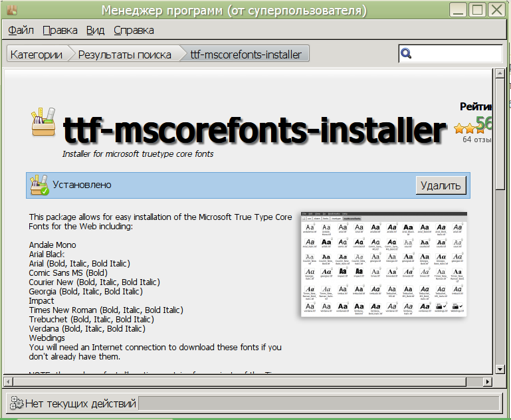Image resolution: width=511 pixels, height=420 pixels.
Task: Click horizontal scrollbar right arrow
Action: (488, 381)
